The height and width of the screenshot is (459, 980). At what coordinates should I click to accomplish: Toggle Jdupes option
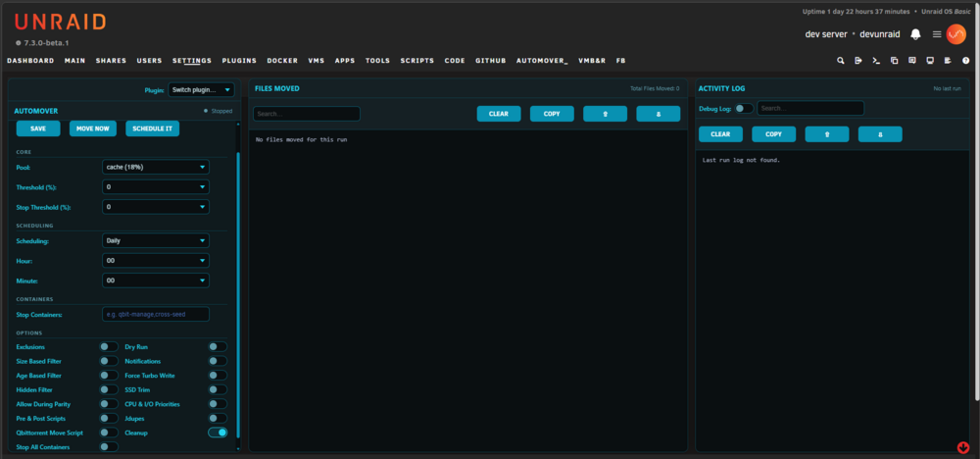click(218, 419)
